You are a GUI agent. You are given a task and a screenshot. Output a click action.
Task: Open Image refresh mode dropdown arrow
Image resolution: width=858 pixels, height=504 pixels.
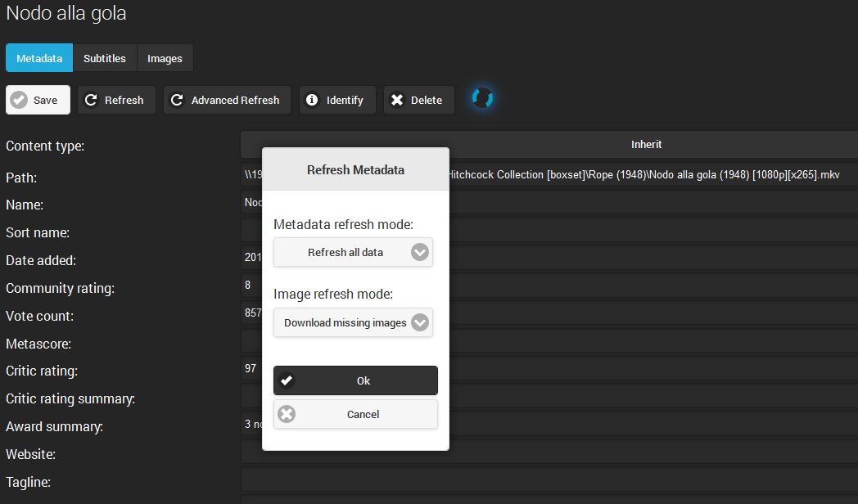[x=420, y=322]
